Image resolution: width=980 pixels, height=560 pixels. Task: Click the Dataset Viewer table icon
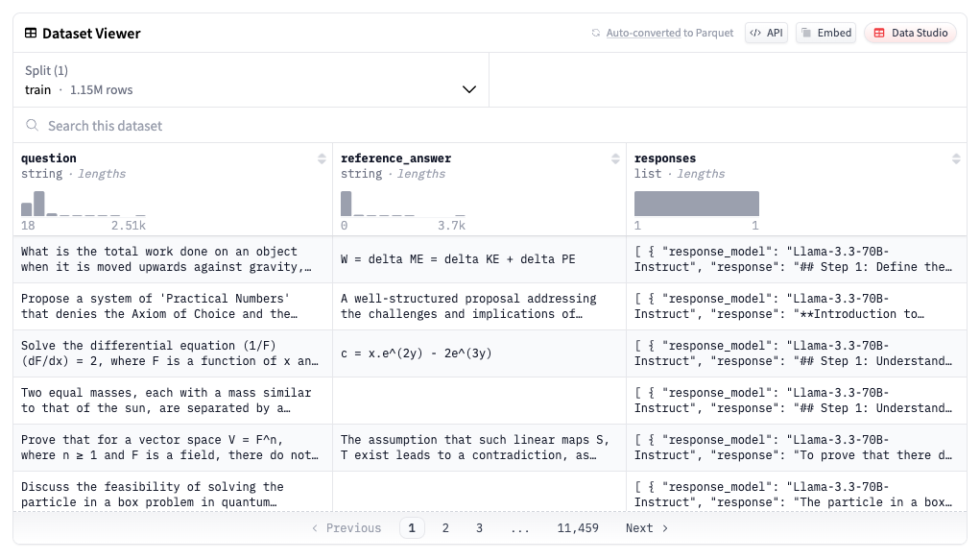click(x=31, y=34)
